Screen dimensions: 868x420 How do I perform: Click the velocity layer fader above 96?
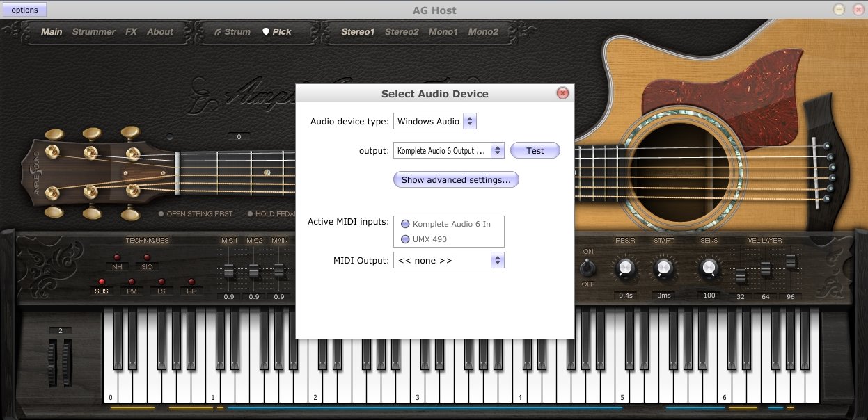pyautogui.click(x=791, y=261)
